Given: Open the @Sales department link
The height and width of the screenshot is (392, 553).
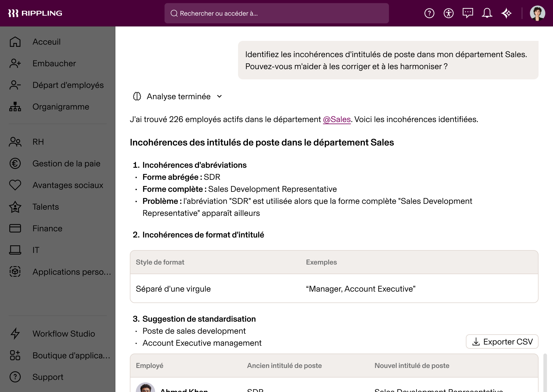Looking at the screenshot, I should [x=336, y=119].
